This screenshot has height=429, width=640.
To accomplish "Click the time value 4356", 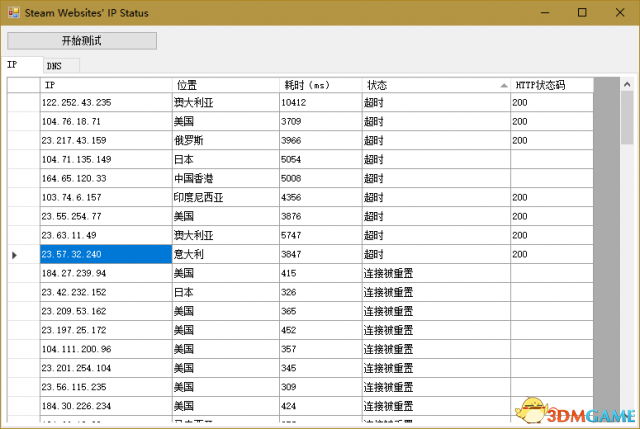I will click(x=291, y=197).
